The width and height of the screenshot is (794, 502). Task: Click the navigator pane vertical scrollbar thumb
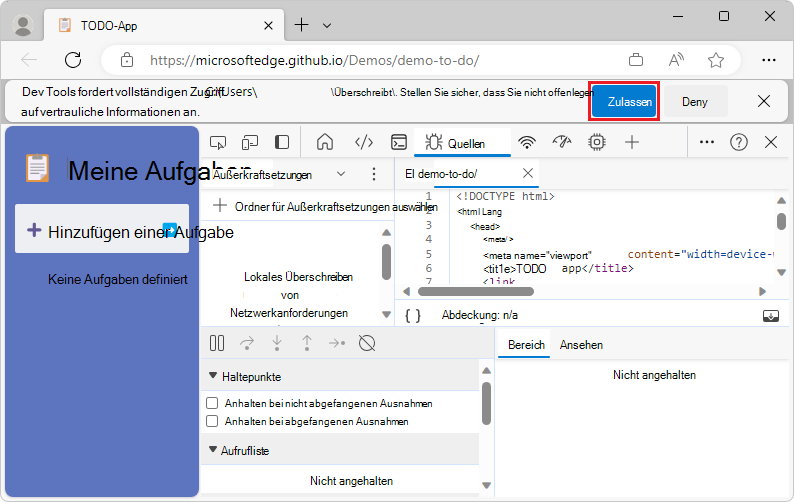(x=386, y=262)
